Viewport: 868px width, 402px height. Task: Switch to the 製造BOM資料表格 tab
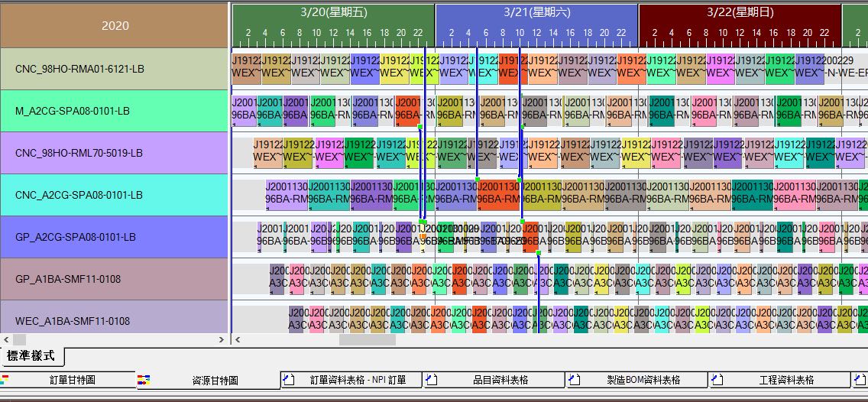point(643,380)
